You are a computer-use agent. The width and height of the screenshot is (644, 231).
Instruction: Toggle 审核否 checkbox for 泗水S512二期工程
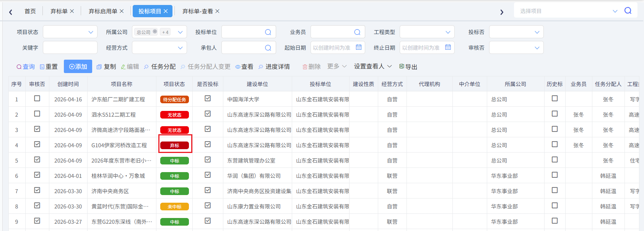[37, 114]
